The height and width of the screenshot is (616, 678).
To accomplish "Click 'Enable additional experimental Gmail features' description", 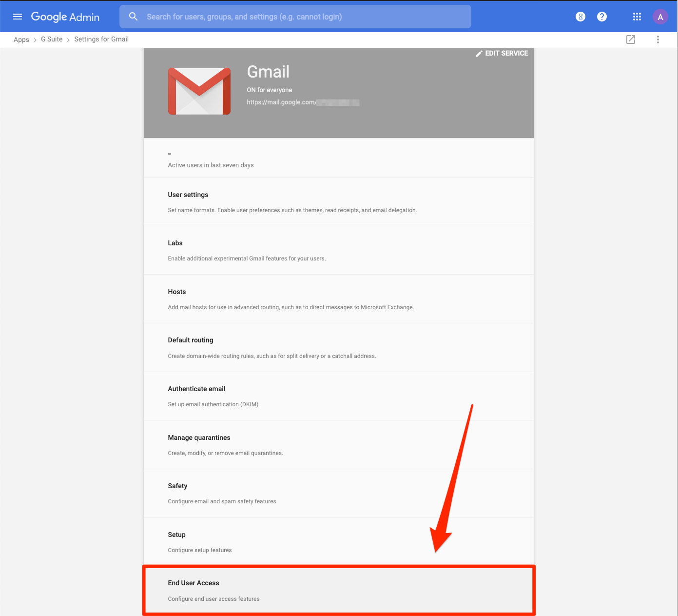I will [247, 258].
